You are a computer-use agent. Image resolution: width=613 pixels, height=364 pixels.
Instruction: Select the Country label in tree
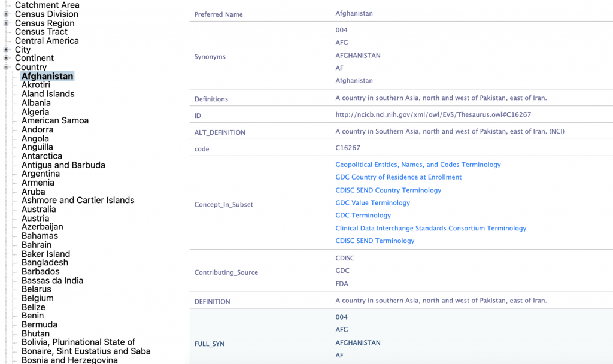[31, 67]
